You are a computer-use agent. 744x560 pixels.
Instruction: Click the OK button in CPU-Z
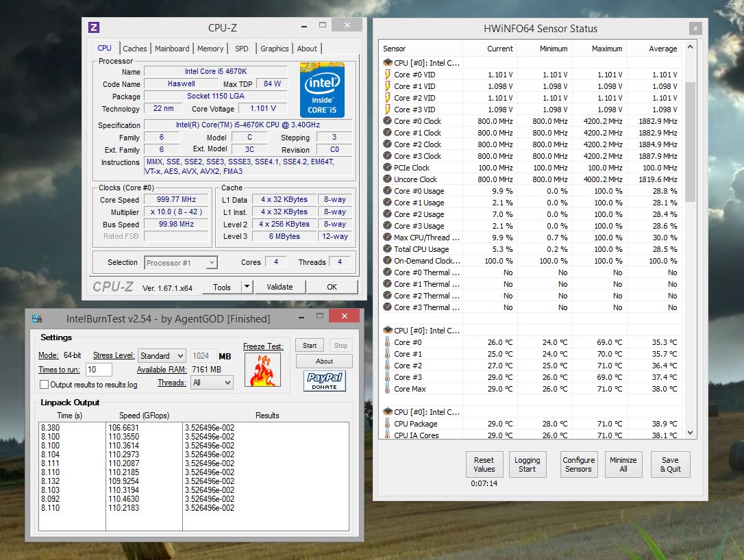tap(332, 287)
